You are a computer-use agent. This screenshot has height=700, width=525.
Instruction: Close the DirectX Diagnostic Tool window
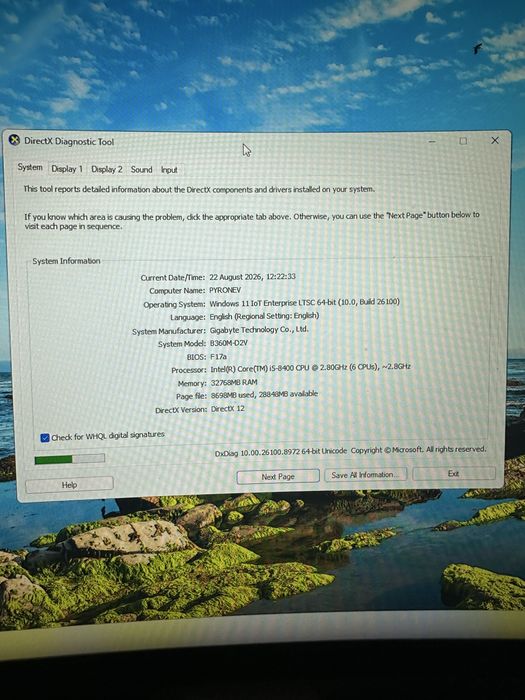[x=495, y=140]
